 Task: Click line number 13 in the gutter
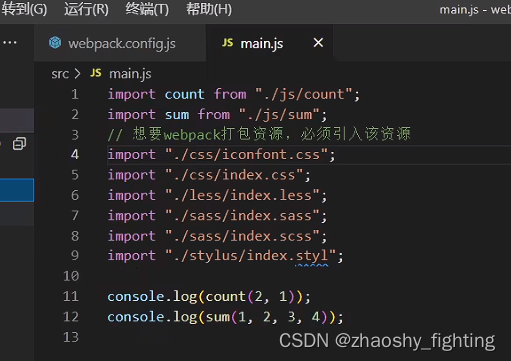pos(71,337)
